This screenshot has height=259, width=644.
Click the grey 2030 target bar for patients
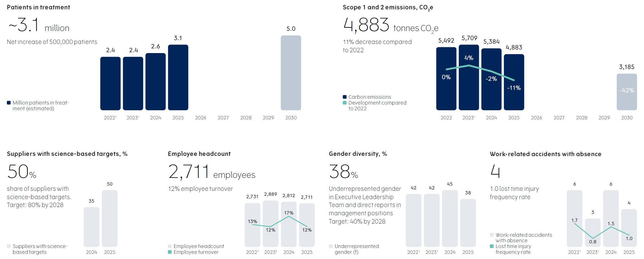point(291,73)
